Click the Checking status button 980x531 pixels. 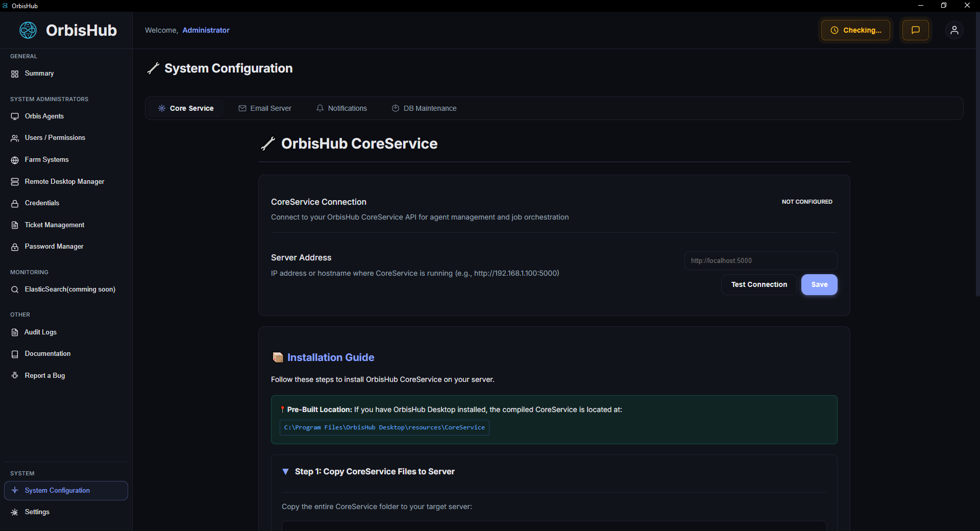855,30
